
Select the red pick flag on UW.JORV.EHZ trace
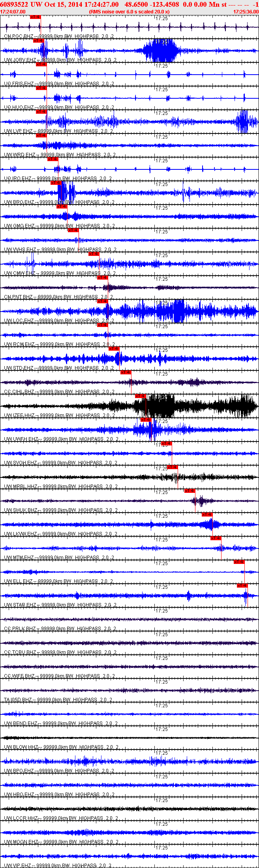[x=38, y=41]
